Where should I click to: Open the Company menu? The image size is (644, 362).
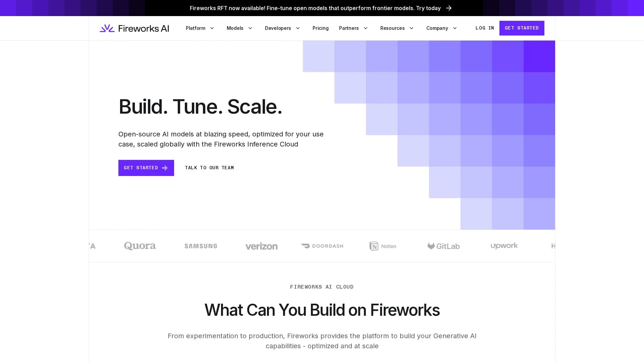(x=437, y=28)
